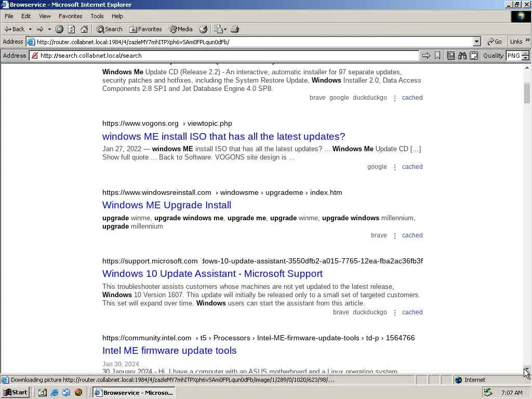Click brave tag under Windows ME Upgrade Install
532x399 pixels.
(x=379, y=235)
